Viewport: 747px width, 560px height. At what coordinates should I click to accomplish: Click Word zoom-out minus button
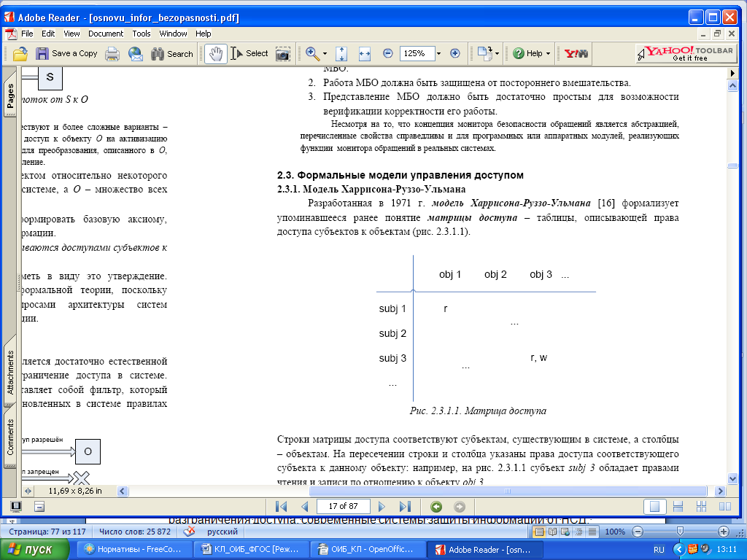[x=638, y=532]
